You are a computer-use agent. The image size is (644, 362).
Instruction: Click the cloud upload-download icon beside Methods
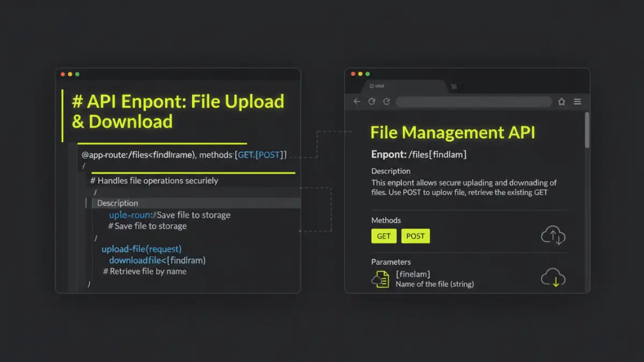553,236
